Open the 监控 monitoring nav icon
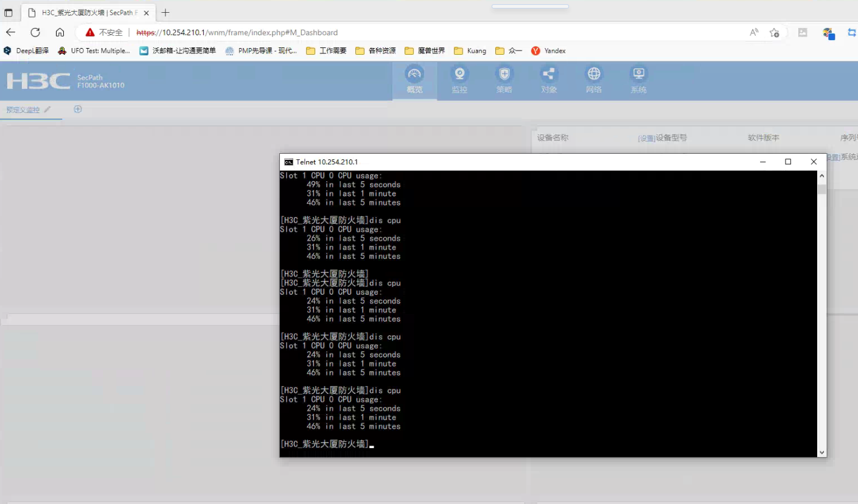 pyautogui.click(x=459, y=80)
